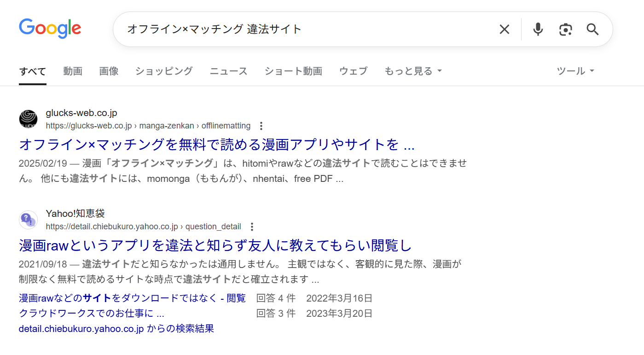The width and height of the screenshot is (644, 355).
Task: Open the オフライン×マッチング manga article link
Action: [x=216, y=145]
